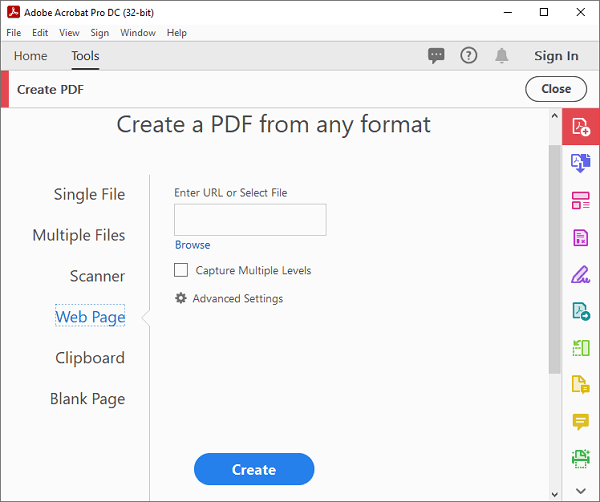The width and height of the screenshot is (600, 502).
Task: Open the Window menu
Action: (138, 33)
